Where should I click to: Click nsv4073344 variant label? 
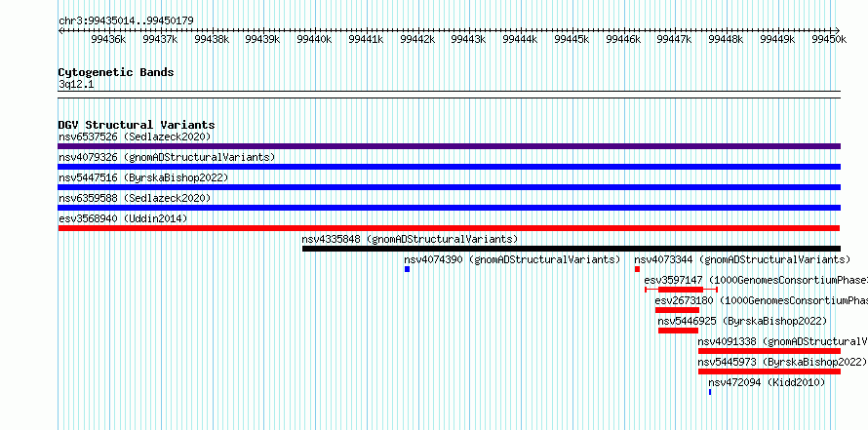(x=742, y=259)
